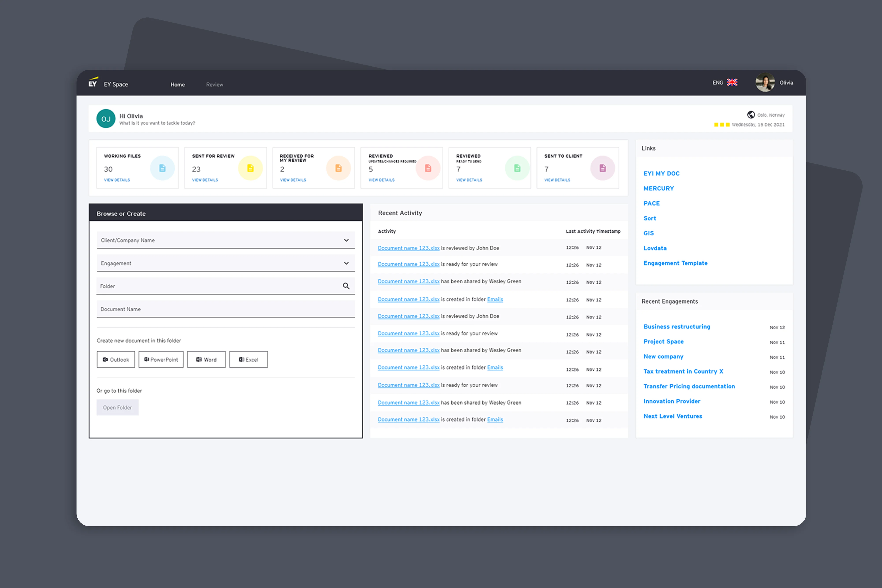Expand the Engagement dropdown
Viewport: 882px width, 588px height.
[346, 263]
